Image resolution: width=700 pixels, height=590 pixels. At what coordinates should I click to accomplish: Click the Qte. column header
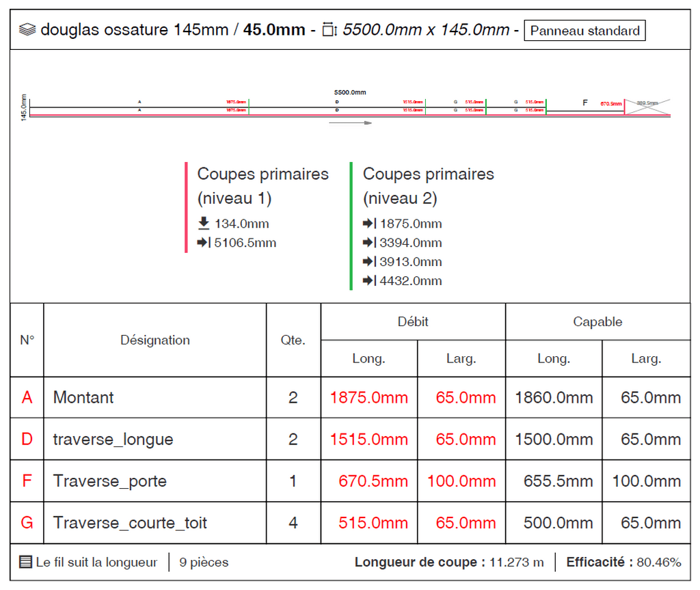(293, 340)
